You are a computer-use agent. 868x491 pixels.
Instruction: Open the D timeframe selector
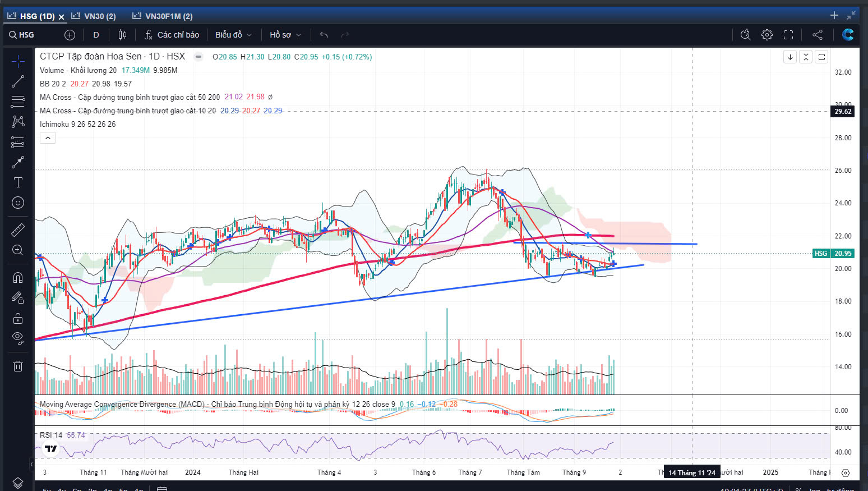coord(96,35)
